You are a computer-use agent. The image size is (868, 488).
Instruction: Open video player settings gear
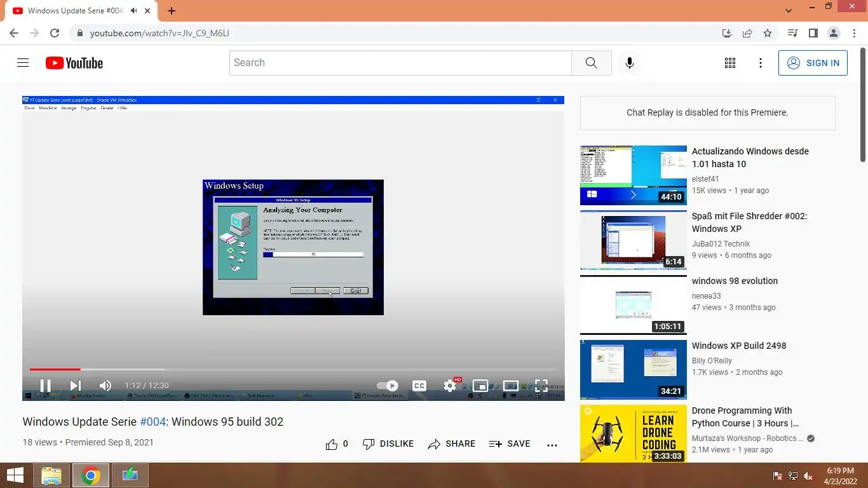point(450,386)
